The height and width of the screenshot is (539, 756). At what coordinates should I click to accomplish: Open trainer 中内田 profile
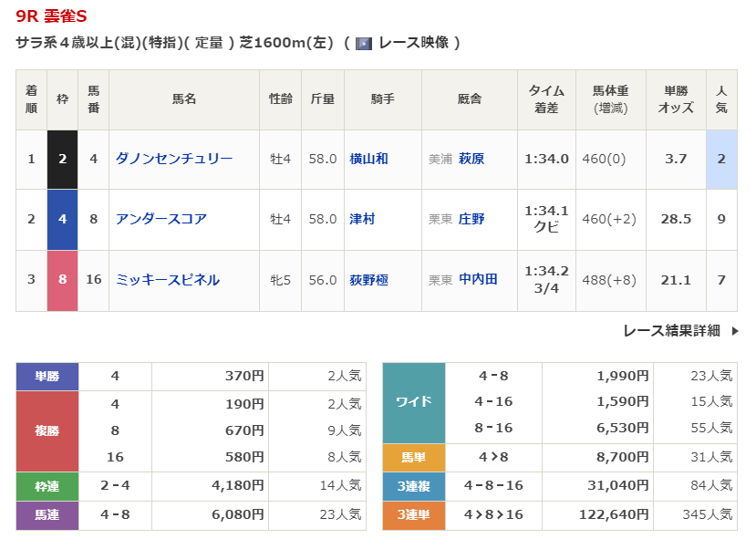(478, 280)
